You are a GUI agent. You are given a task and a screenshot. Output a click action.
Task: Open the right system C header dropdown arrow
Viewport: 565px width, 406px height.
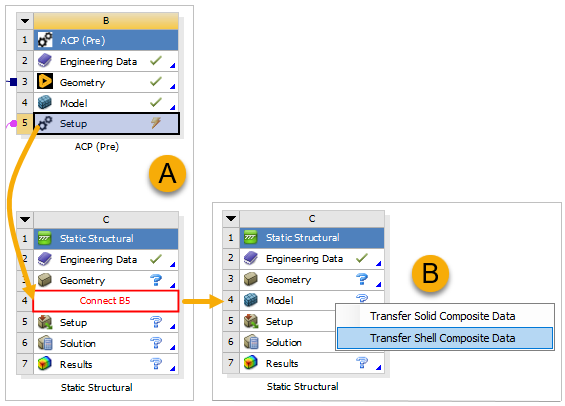pos(231,219)
